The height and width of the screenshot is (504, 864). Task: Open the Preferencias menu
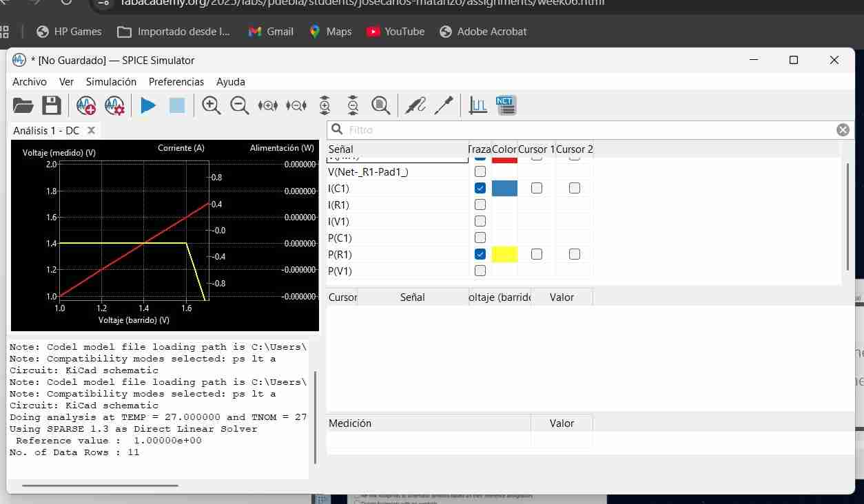pyautogui.click(x=176, y=81)
